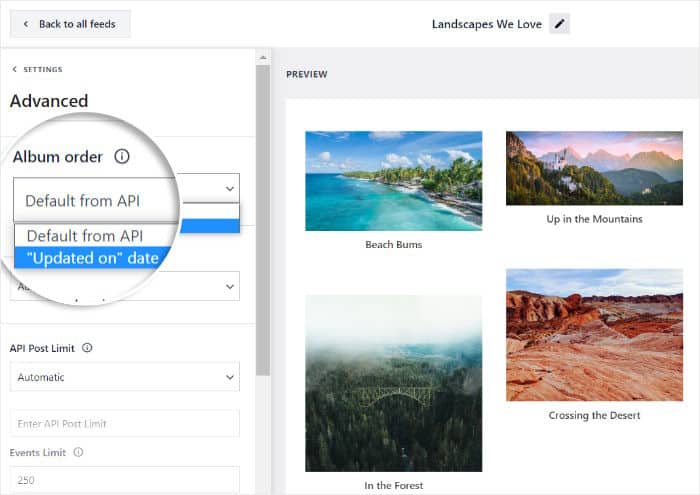Click the settings panel vertical scrollbar

262,200
